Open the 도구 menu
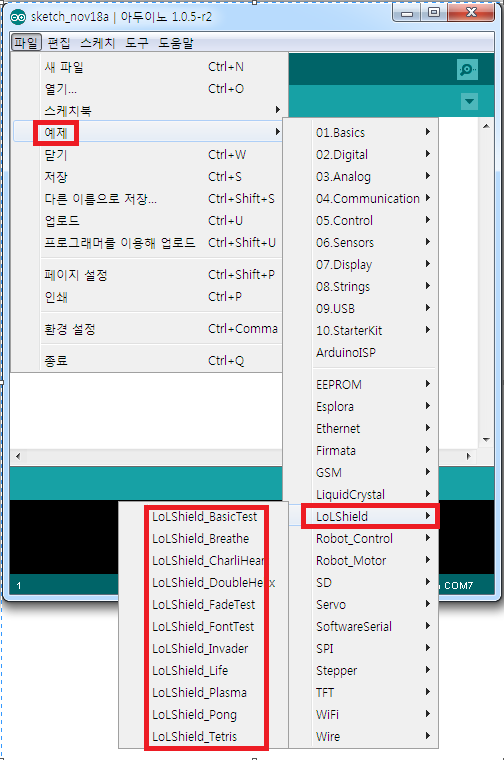This screenshot has width=504, height=760. [137, 43]
